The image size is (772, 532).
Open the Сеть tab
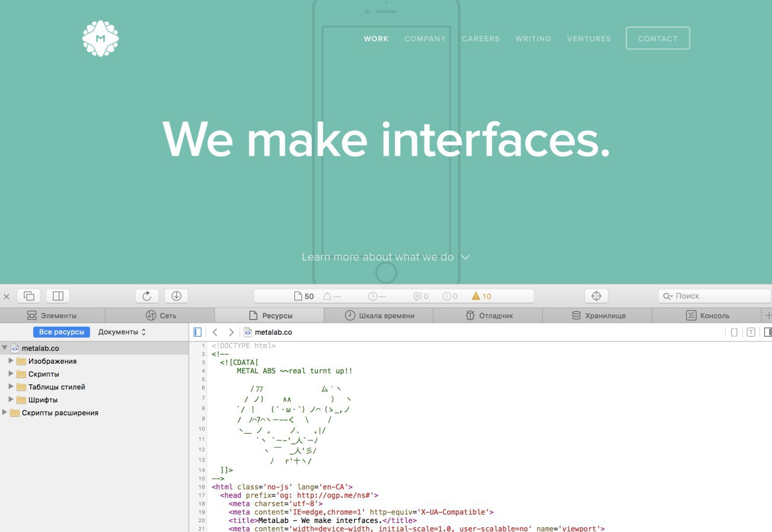pyautogui.click(x=160, y=315)
